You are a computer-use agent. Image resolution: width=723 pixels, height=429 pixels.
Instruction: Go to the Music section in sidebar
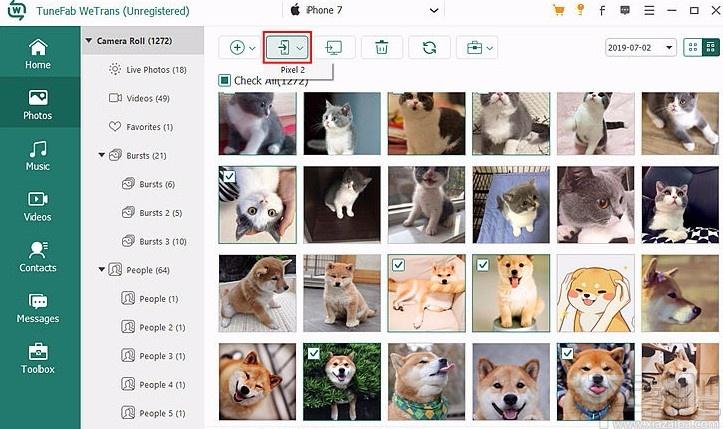coord(38,156)
